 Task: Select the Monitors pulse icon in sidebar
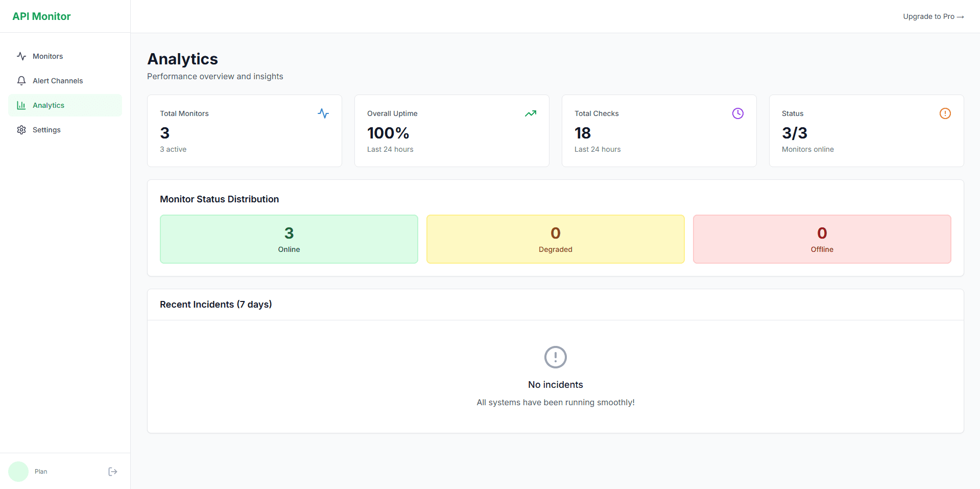[21, 56]
